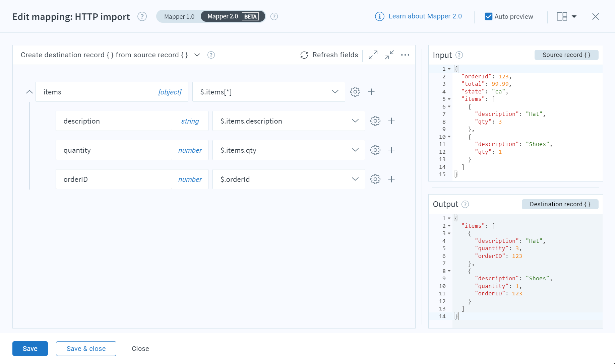The image size is (615, 364).
Task: Collapse all mapping rows
Action: (389, 55)
